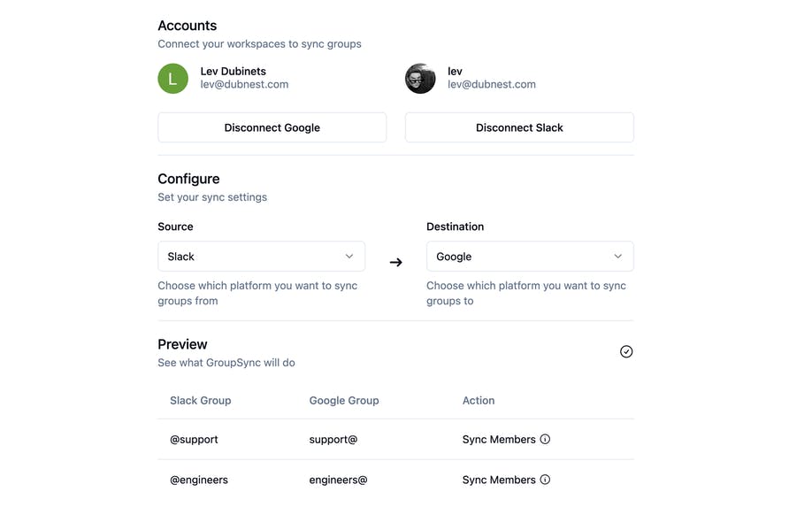
Task: Click the Action column header
Action: coord(478,400)
